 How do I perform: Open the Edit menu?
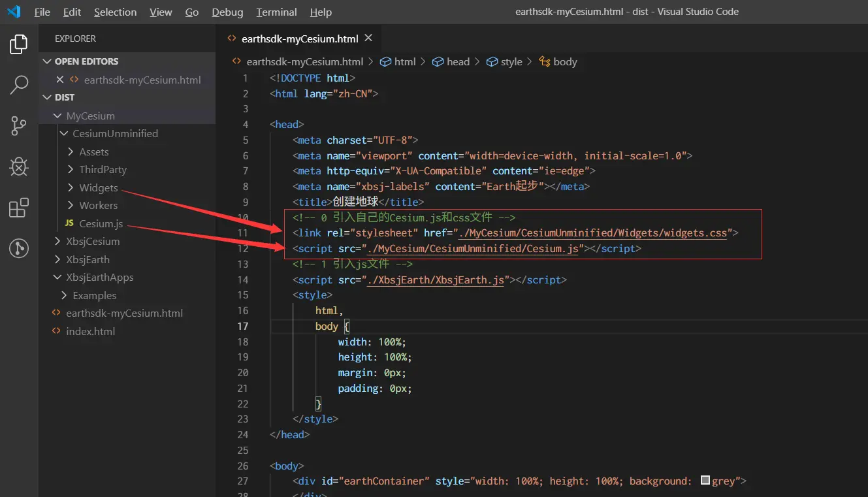click(x=72, y=12)
